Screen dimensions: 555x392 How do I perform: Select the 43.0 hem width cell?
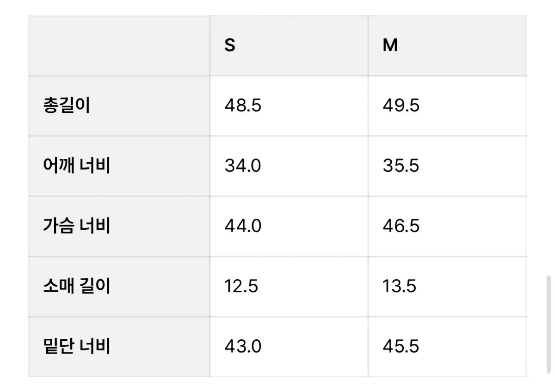tap(289, 347)
